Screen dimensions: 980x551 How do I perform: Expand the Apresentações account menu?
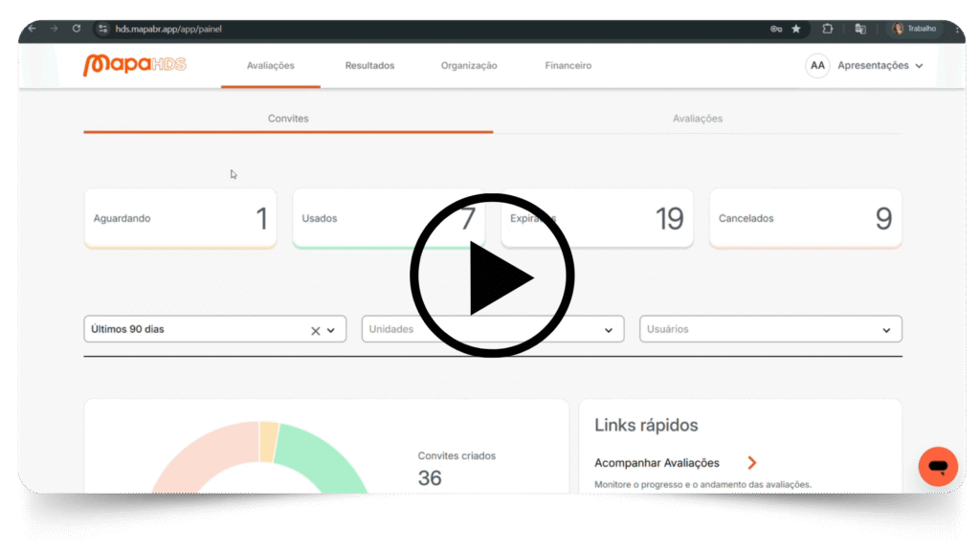pos(880,66)
